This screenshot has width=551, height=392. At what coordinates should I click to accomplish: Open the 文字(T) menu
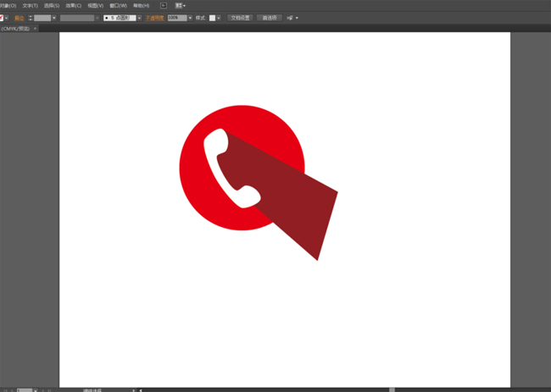point(30,5)
